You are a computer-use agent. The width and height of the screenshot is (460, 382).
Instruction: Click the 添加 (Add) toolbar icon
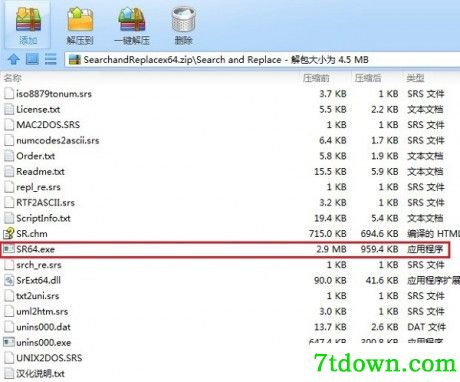28,26
